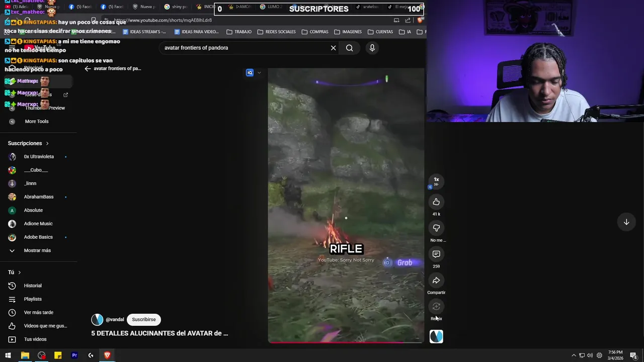Open the IMAGENES bookmarks folder
The image size is (644, 362).
coord(348,32)
